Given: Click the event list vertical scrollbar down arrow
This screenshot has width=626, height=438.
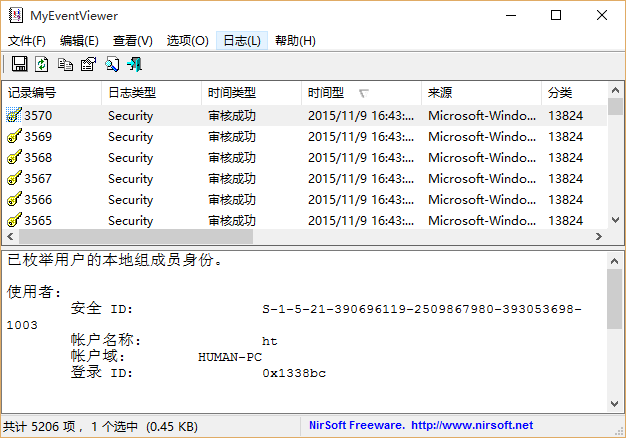Looking at the screenshot, I should (x=616, y=220).
